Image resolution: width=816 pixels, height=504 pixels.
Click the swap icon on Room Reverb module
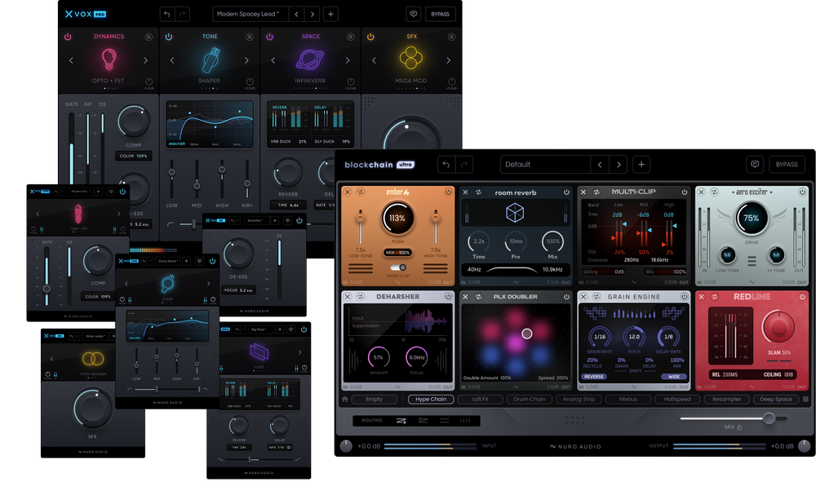pyautogui.click(x=477, y=192)
